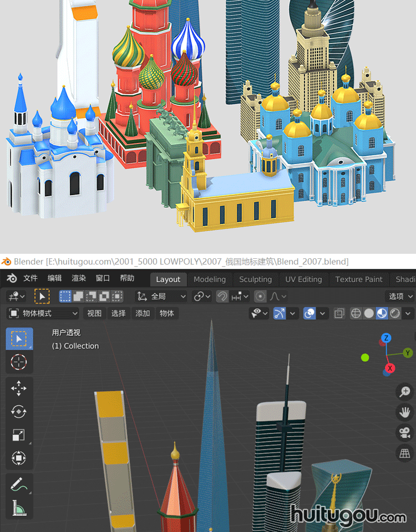The image size is (416, 532).
Task: Click the zoom magnifier viewport button
Action: (404, 392)
